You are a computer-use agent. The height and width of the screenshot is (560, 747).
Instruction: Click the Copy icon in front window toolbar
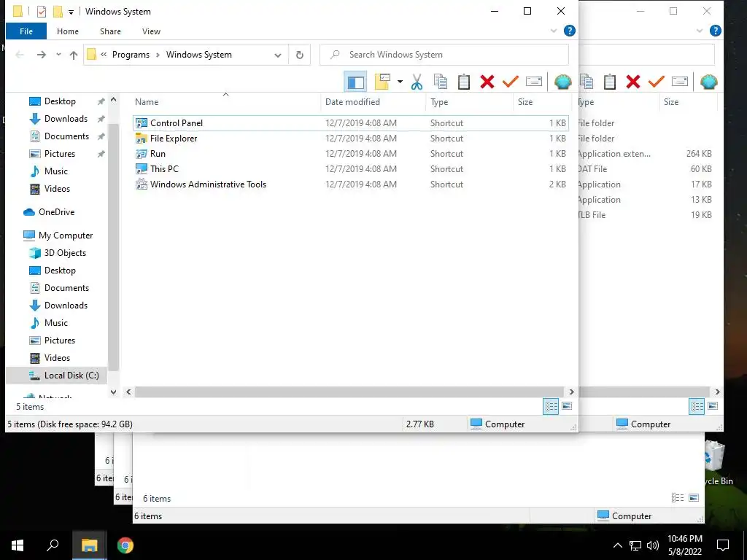[x=441, y=82]
